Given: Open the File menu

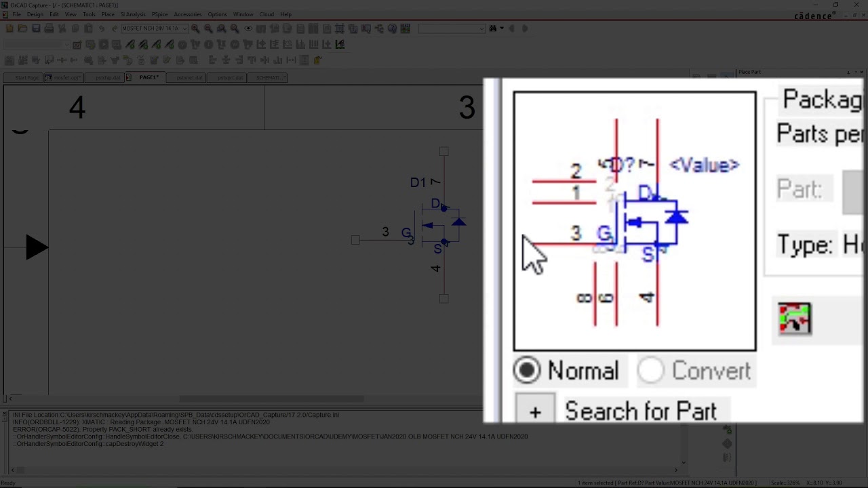Looking at the screenshot, I should [16, 14].
